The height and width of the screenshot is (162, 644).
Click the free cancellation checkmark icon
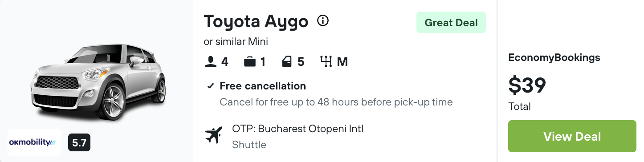pos(211,86)
